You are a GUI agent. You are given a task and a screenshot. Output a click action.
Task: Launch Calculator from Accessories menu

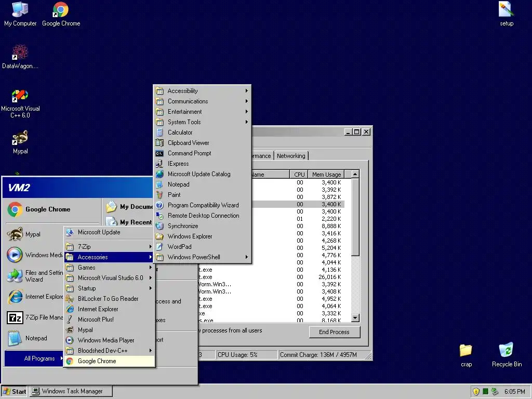click(202, 132)
